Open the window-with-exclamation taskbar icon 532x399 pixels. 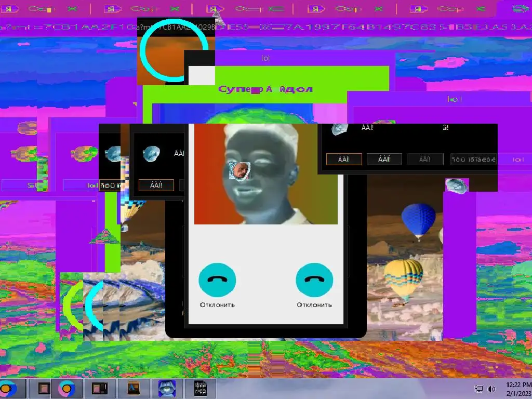100,388
